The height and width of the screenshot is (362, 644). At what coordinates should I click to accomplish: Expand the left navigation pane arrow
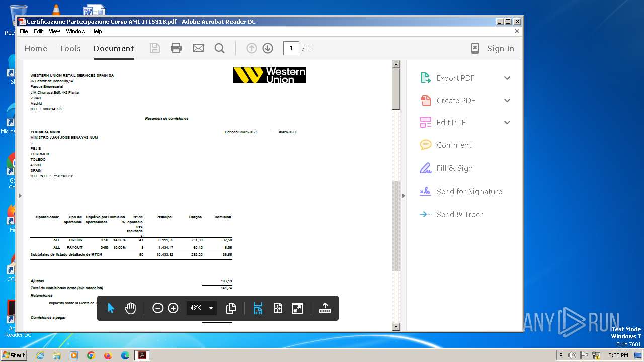[x=20, y=195]
